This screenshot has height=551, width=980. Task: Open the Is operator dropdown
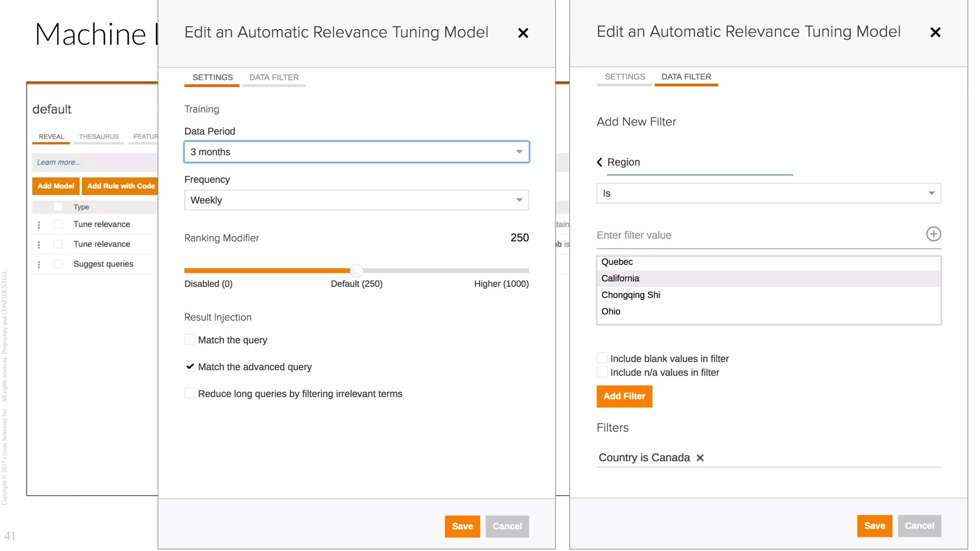point(768,193)
